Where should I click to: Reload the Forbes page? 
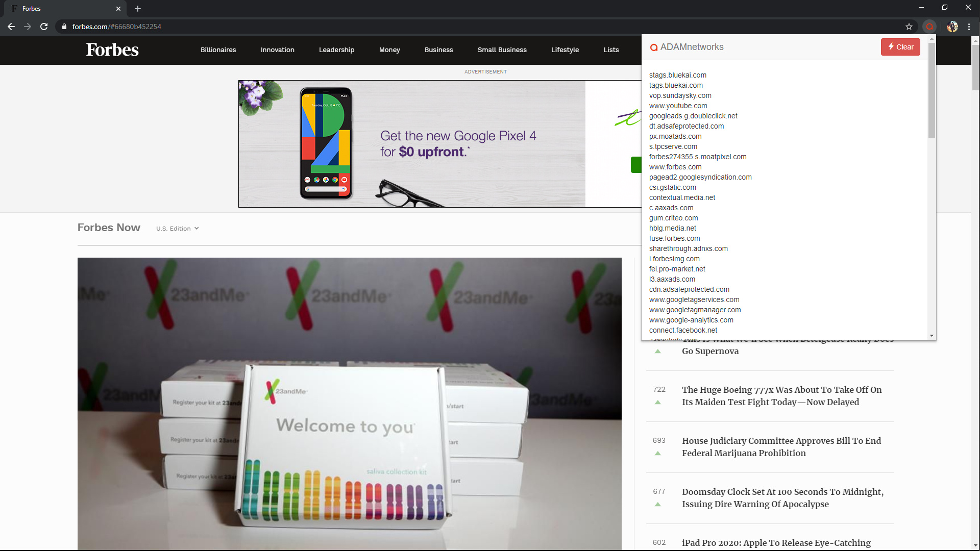(x=44, y=27)
